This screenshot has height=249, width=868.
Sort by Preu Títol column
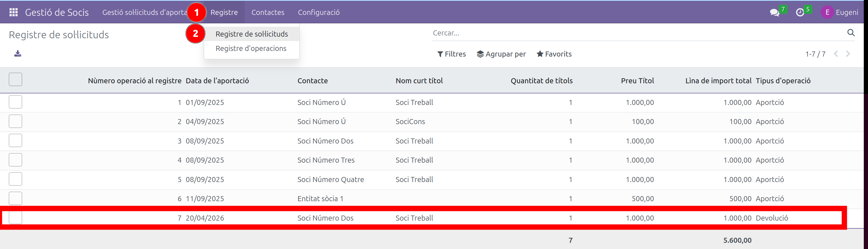(x=638, y=81)
